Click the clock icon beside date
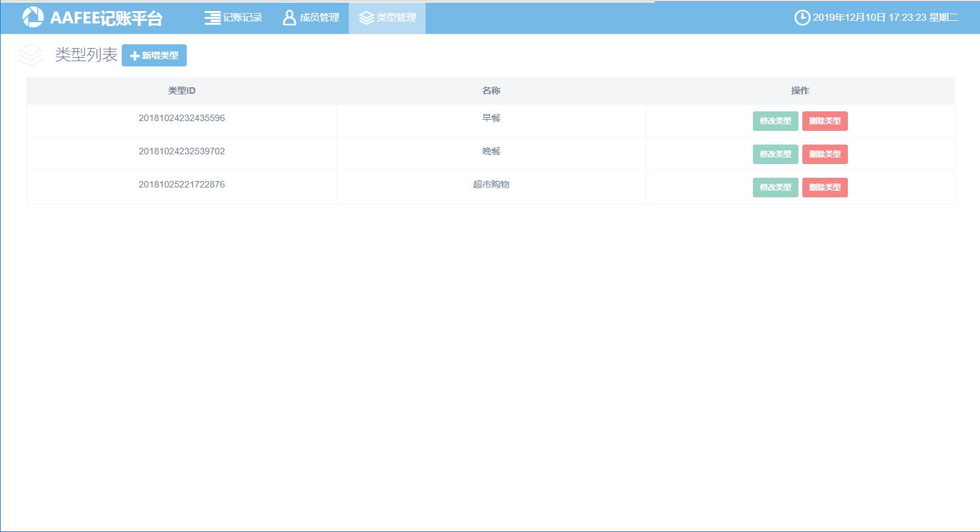The image size is (980, 532). point(802,18)
